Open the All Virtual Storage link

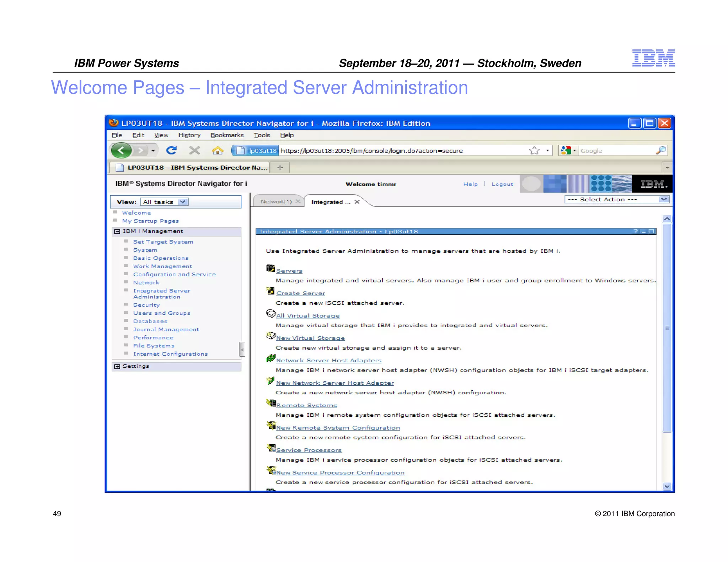pyautogui.click(x=308, y=315)
